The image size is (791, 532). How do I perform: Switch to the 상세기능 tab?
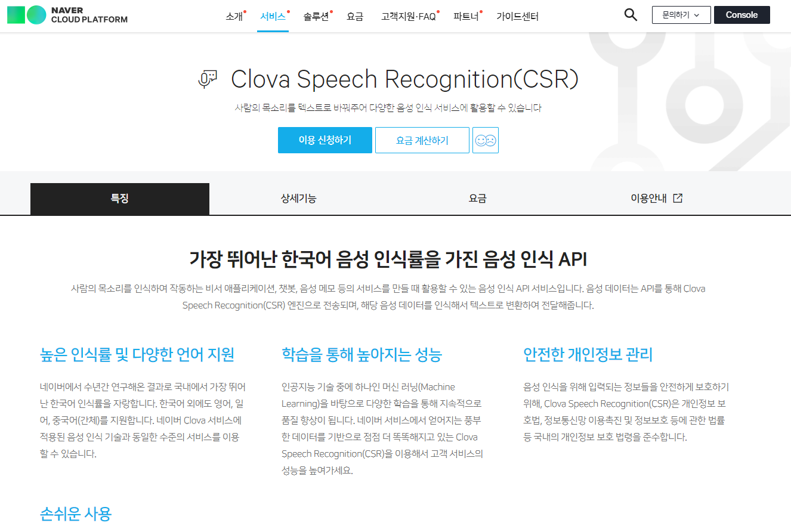299,199
